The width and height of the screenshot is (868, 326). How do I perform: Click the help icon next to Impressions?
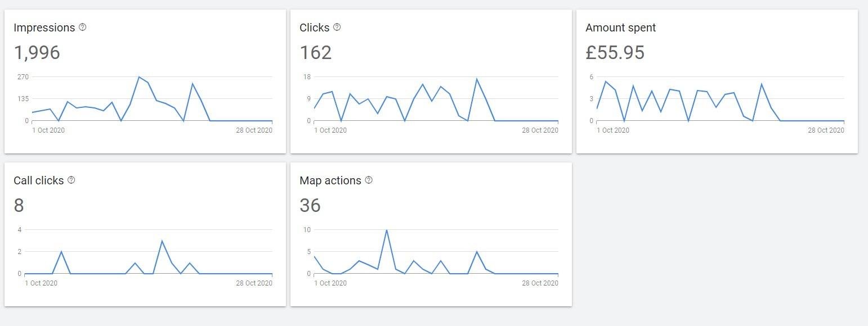pyautogui.click(x=83, y=27)
